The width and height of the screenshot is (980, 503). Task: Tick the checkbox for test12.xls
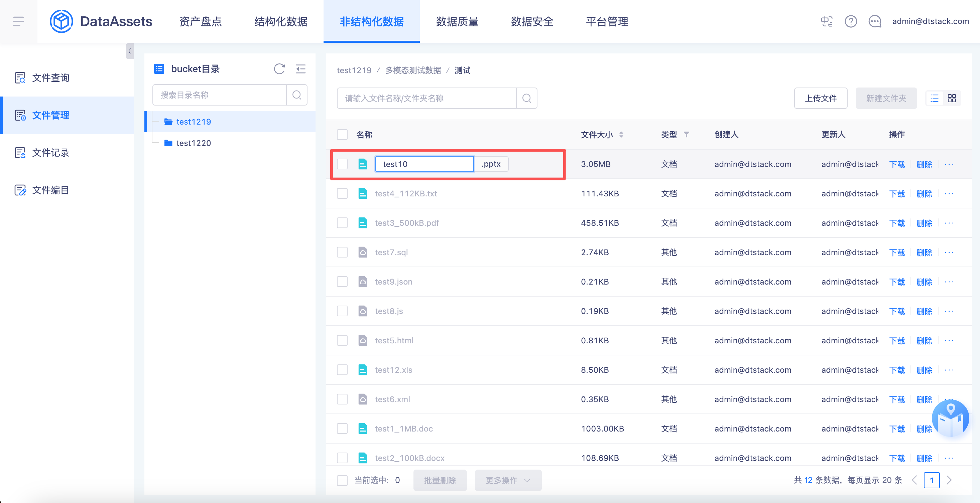tap(342, 370)
